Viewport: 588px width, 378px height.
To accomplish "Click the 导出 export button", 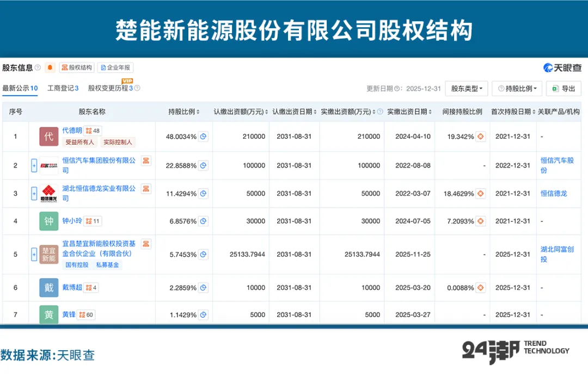I will 563,89.
